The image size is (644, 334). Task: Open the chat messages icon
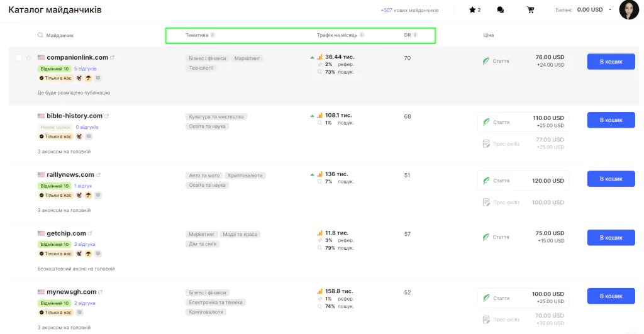[500, 10]
